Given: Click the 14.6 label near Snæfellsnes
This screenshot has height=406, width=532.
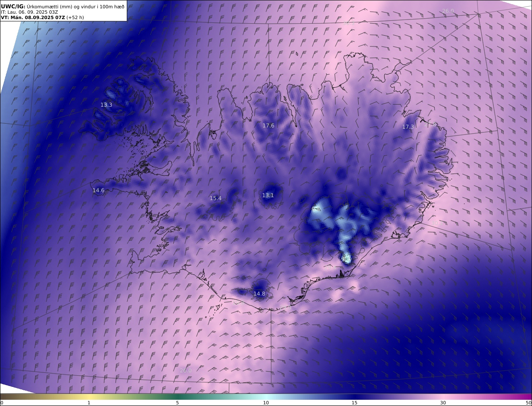Looking at the screenshot, I should pos(99,191).
